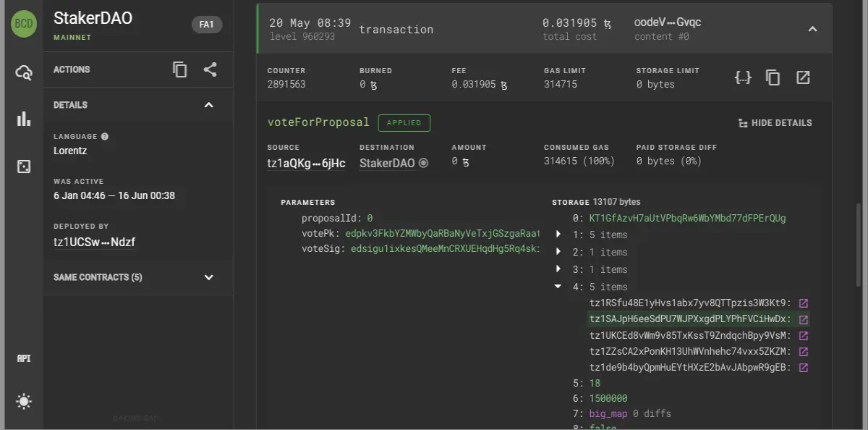Image resolution: width=868 pixels, height=430 pixels.
Task: View raw JSON with braces icon
Action: (x=743, y=77)
